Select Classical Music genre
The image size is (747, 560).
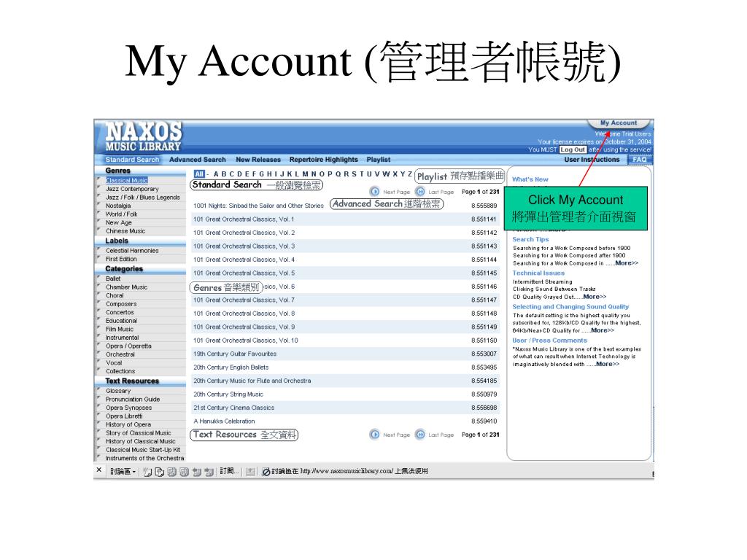127,181
